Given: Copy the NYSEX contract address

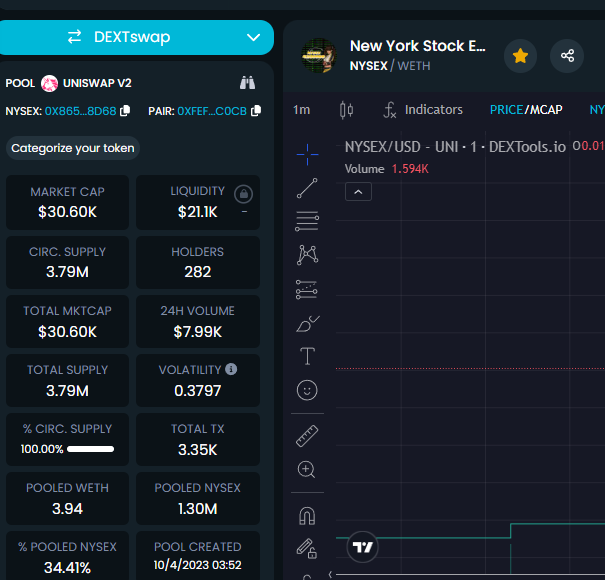Looking at the screenshot, I should pyautogui.click(x=125, y=111).
